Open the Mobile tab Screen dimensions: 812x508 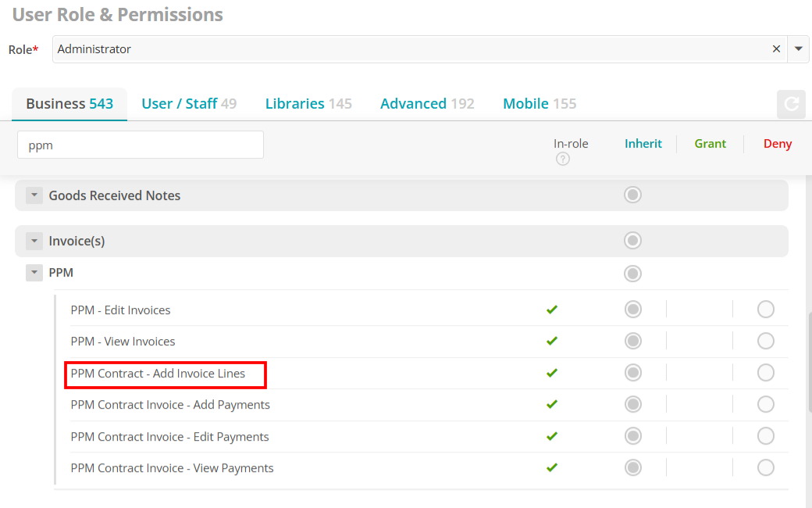540,104
